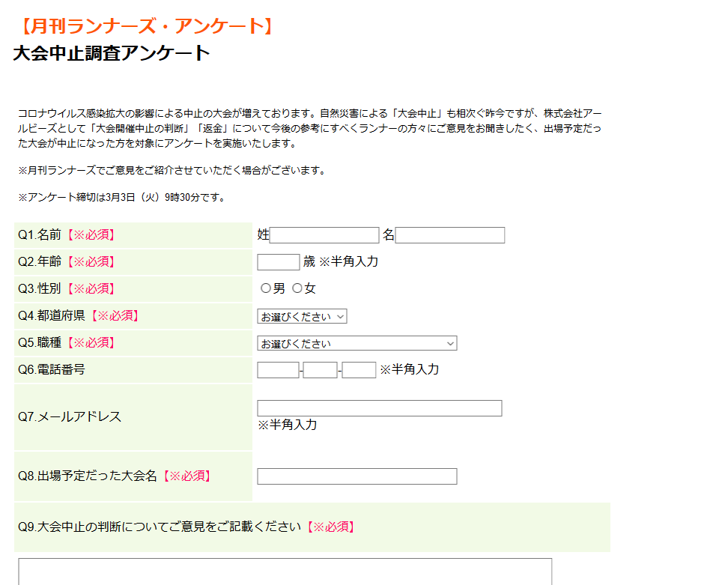Select the 男 radio button
728x585 pixels.
[266, 288]
